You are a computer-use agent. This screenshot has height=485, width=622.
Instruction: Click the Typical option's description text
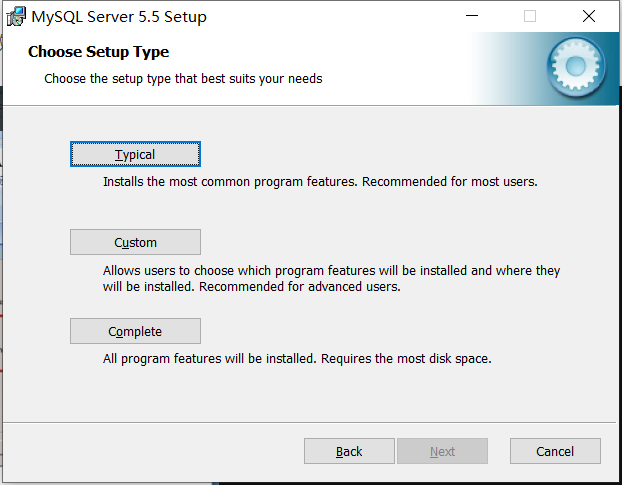pos(320,182)
